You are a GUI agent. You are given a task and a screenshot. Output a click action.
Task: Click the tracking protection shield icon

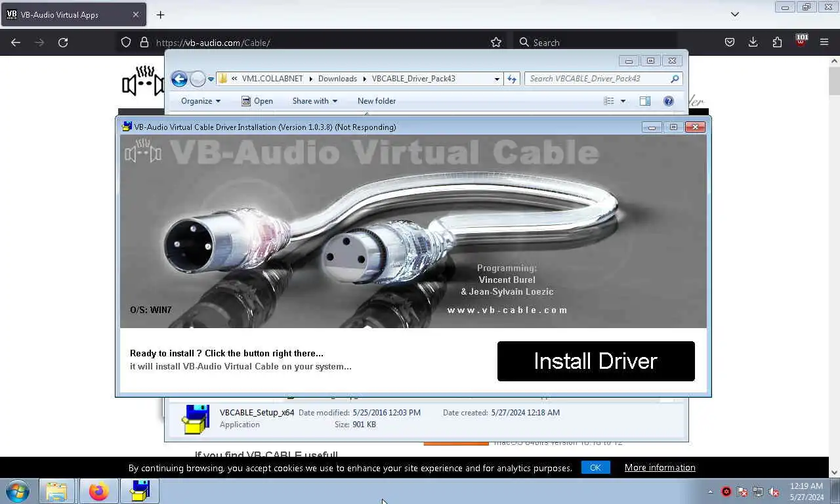tap(126, 42)
